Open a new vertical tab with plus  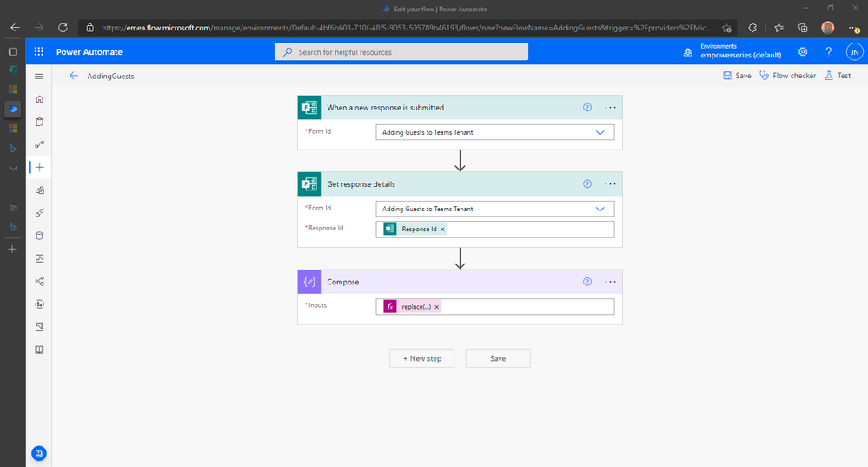coord(12,250)
